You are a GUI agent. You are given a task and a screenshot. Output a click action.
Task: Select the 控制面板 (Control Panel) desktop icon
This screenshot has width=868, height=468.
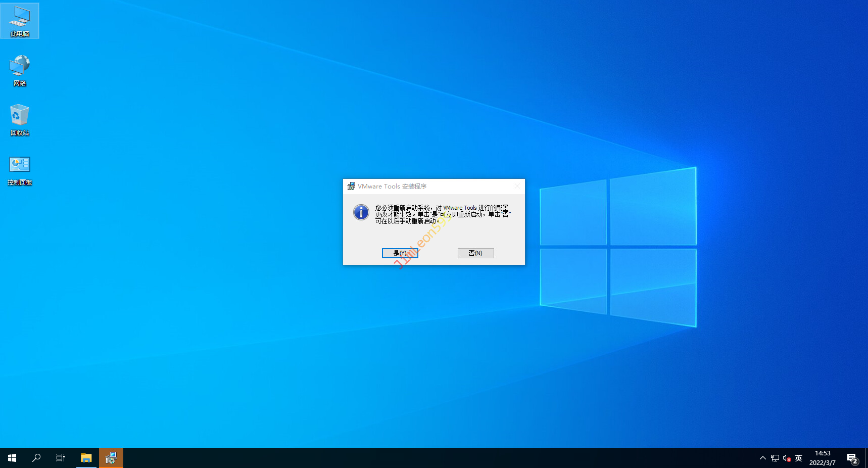(x=20, y=170)
